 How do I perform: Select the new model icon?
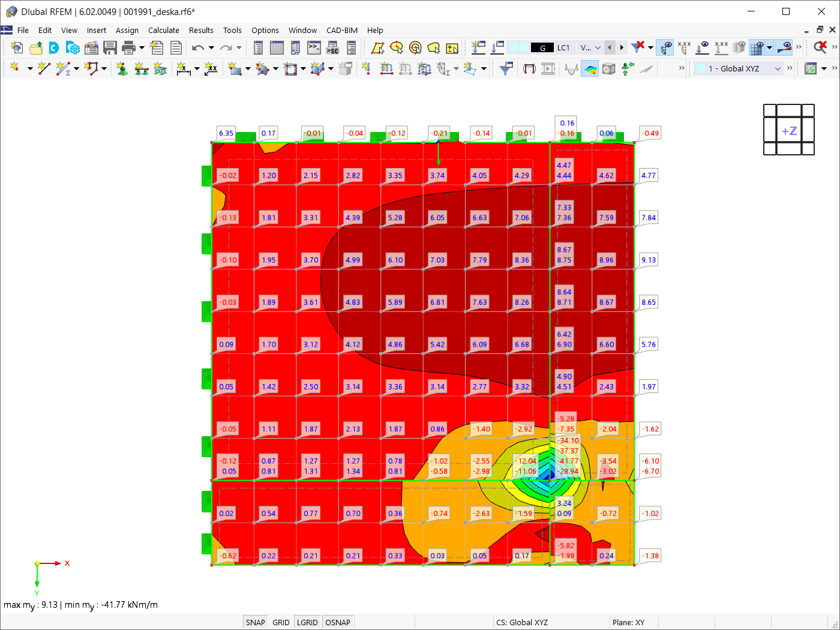pyautogui.click(x=16, y=47)
